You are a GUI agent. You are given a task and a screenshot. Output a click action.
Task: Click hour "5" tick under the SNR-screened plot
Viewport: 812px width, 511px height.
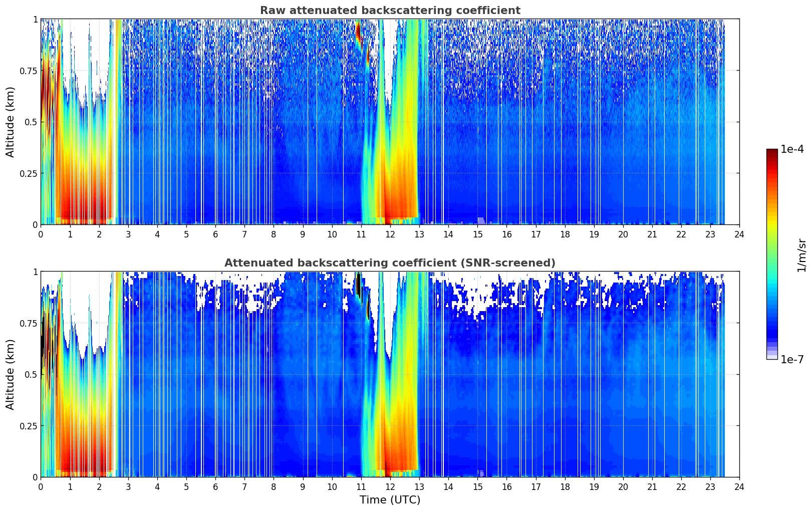[186, 486]
